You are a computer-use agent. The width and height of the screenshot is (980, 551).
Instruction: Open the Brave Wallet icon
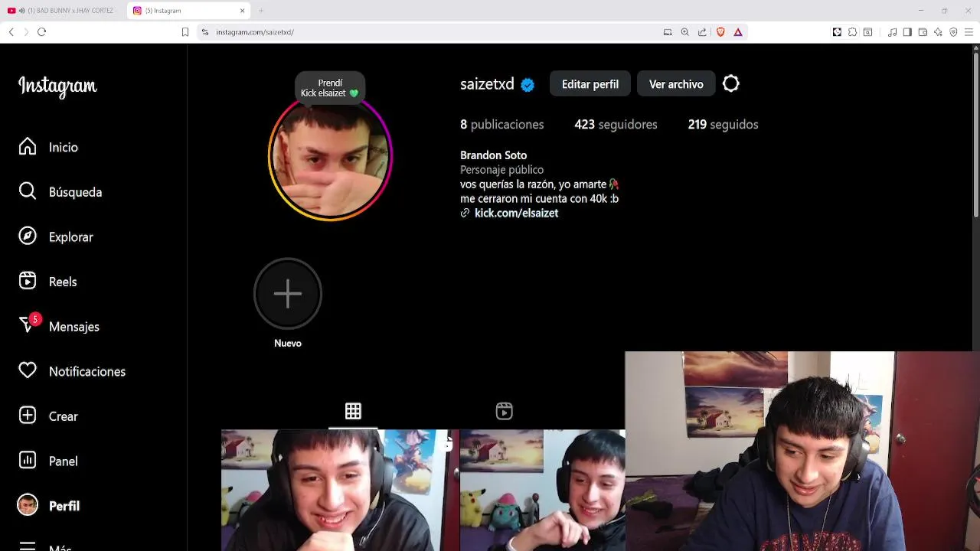[x=923, y=32]
